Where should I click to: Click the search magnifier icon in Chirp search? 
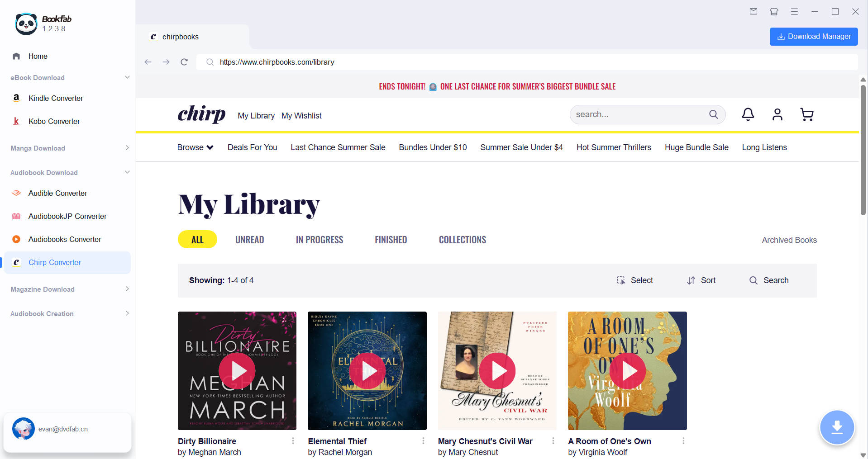(714, 114)
